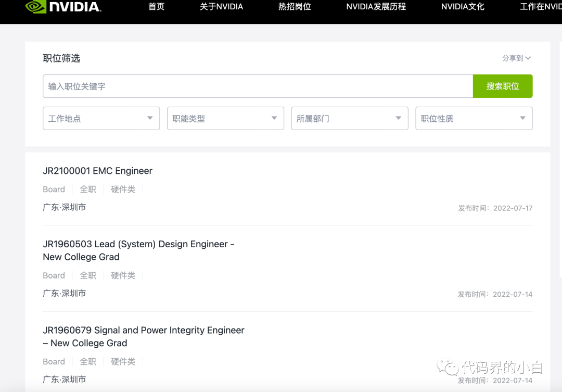Go to 热招岗位 page
The width and height of the screenshot is (562, 392).
[x=295, y=6]
